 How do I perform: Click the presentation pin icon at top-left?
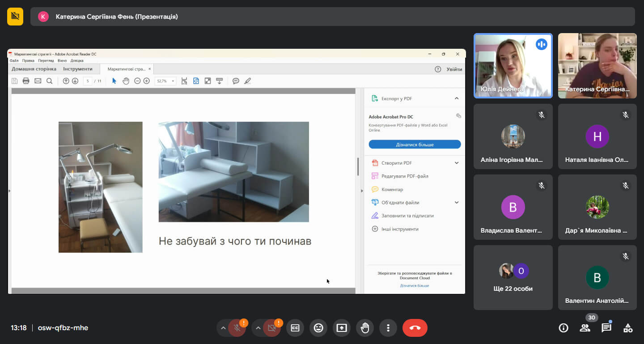coord(15,17)
